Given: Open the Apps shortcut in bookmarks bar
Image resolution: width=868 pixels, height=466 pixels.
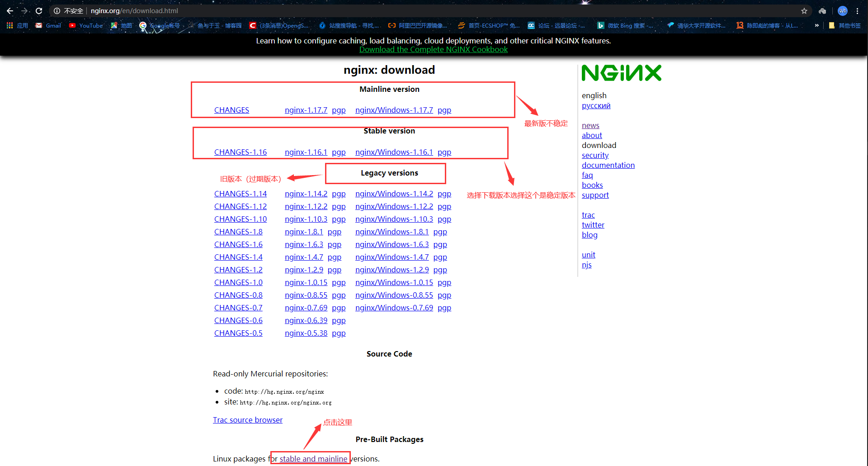Looking at the screenshot, I should click(x=17, y=25).
